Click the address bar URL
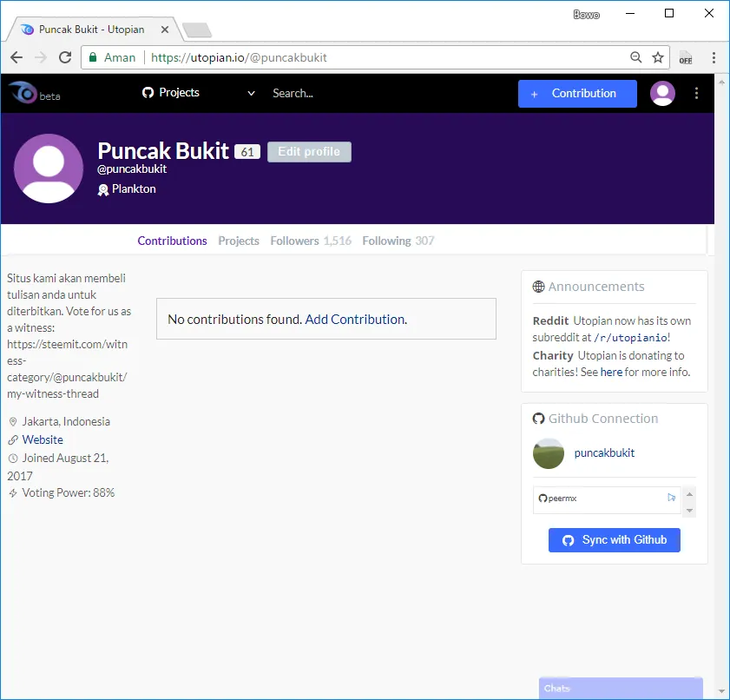 (239, 57)
